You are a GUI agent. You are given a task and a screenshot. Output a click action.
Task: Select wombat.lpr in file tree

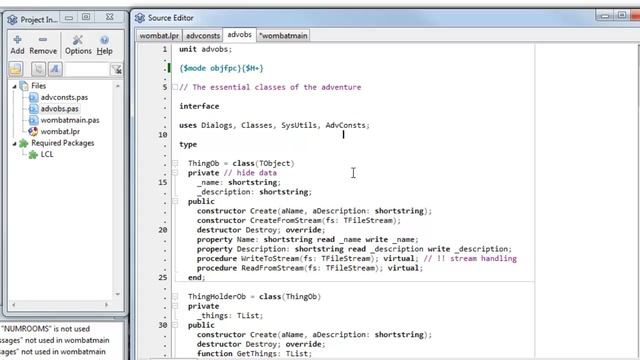point(60,131)
